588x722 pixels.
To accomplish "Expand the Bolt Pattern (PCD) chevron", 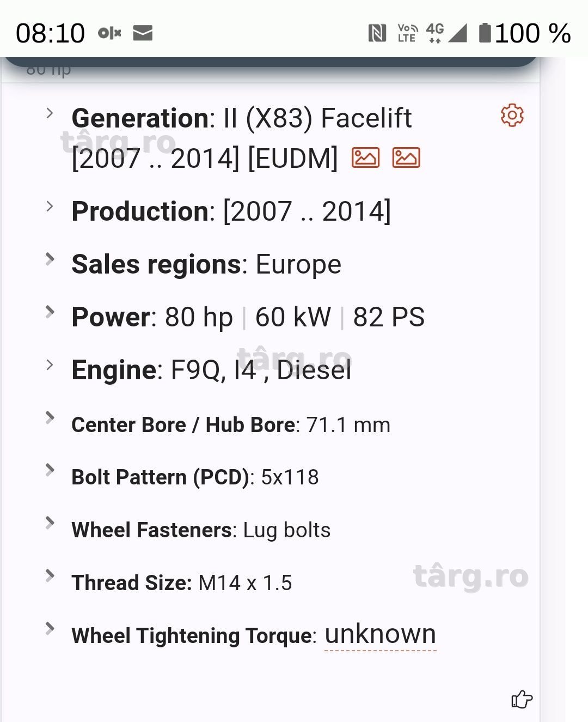I will [x=50, y=470].
